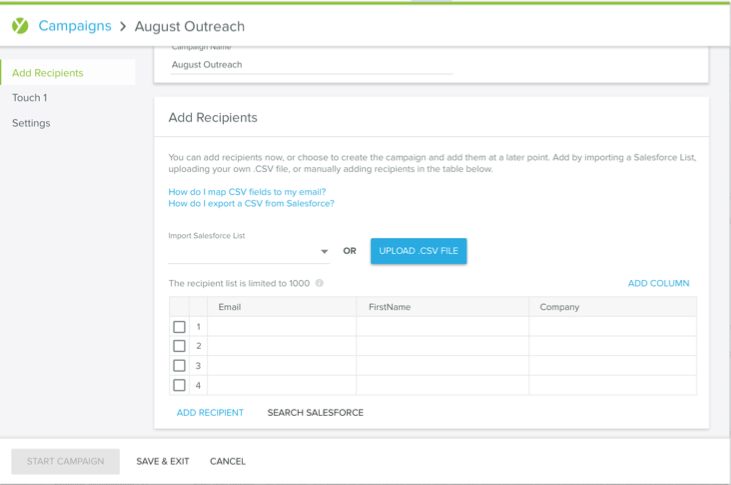
Task: Click the Email cell in row 4
Action: point(282,385)
